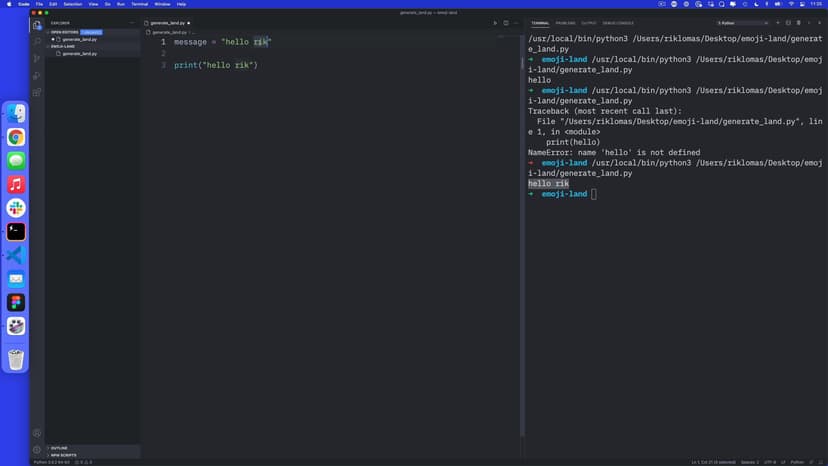Open Accounts icon in the activity bar
The width and height of the screenshot is (828, 466).
(37, 432)
